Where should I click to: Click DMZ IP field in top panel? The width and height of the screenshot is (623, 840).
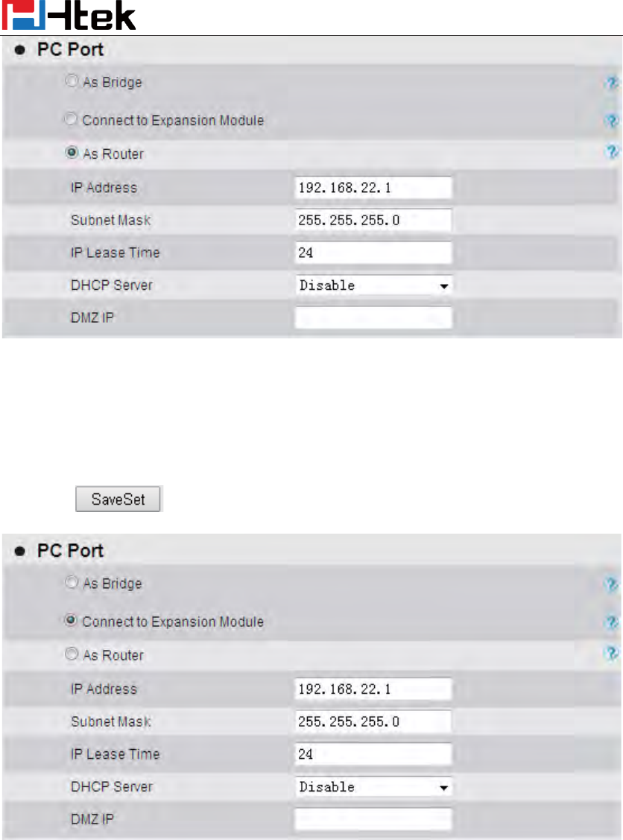click(373, 318)
